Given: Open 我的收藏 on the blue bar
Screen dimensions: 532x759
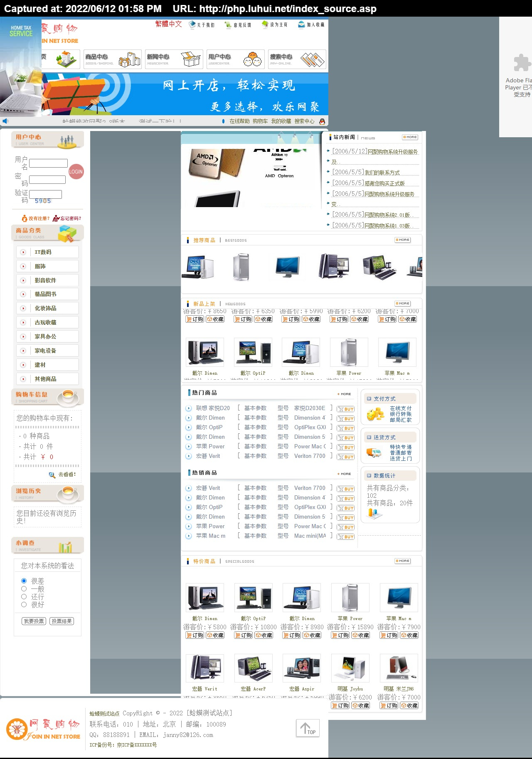Looking at the screenshot, I should 281,121.
